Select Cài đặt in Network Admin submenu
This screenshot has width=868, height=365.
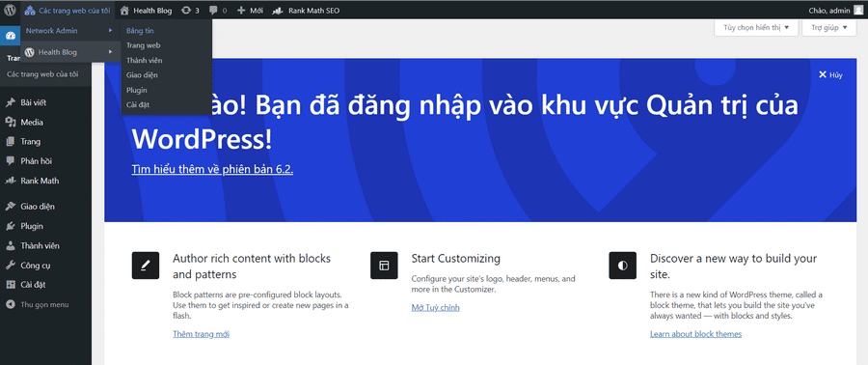[x=138, y=104]
